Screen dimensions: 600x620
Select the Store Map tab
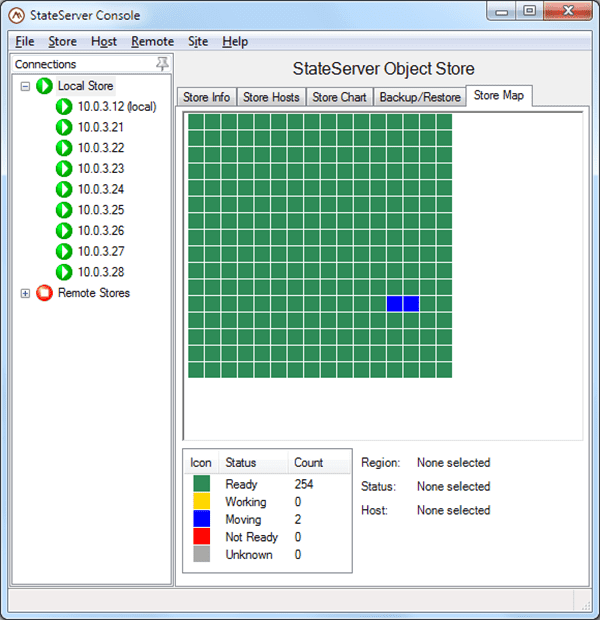pyautogui.click(x=499, y=95)
